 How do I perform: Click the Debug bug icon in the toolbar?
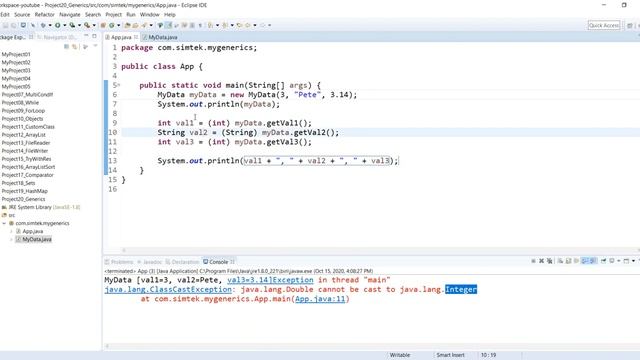pos(43,25)
